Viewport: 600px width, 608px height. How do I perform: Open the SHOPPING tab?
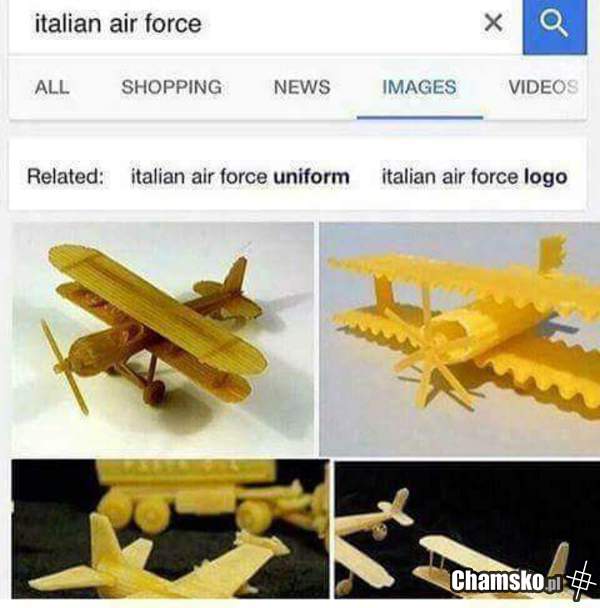tap(172, 87)
